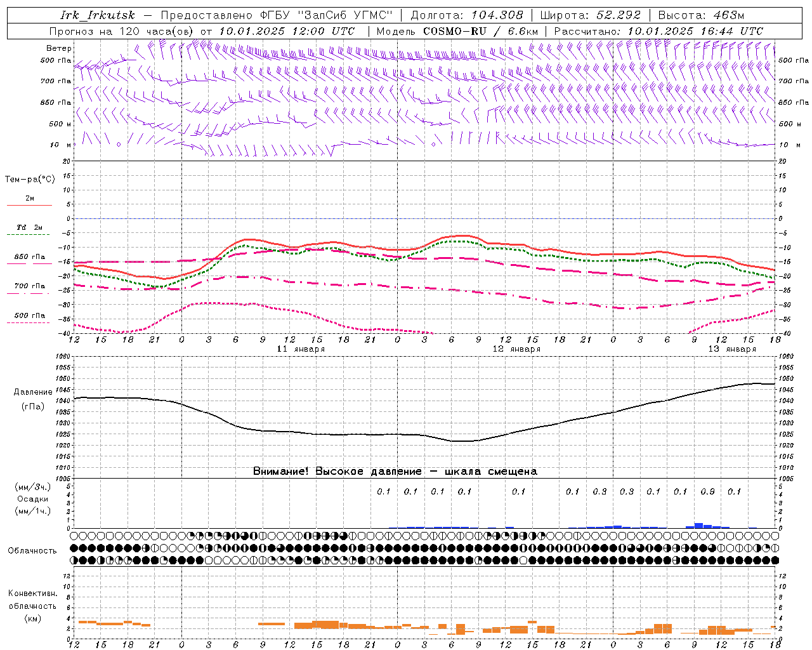Click the 700 гПа temperature legend entry

tap(30, 286)
